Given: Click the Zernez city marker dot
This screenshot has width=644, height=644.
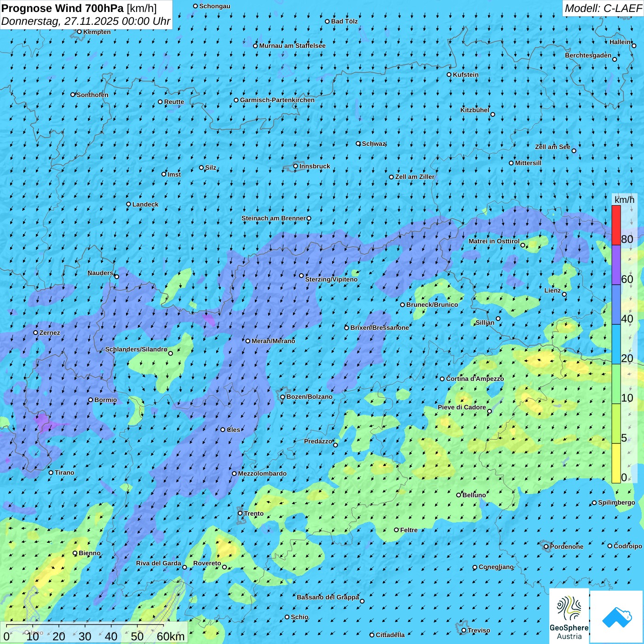Looking at the screenshot, I should point(35,333).
